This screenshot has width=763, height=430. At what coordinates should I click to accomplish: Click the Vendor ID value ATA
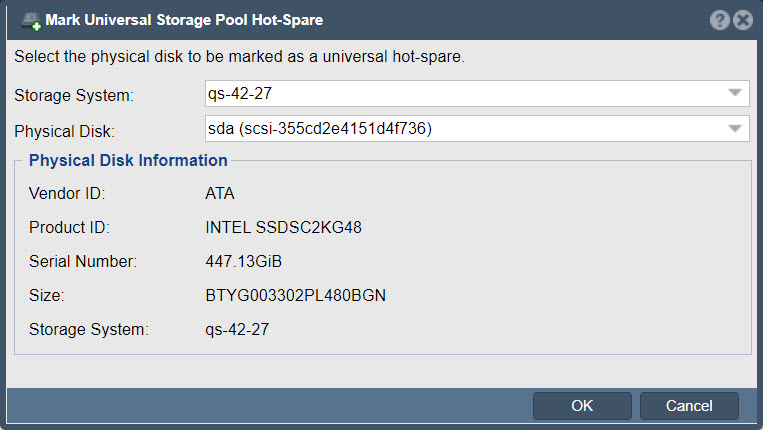click(x=220, y=194)
